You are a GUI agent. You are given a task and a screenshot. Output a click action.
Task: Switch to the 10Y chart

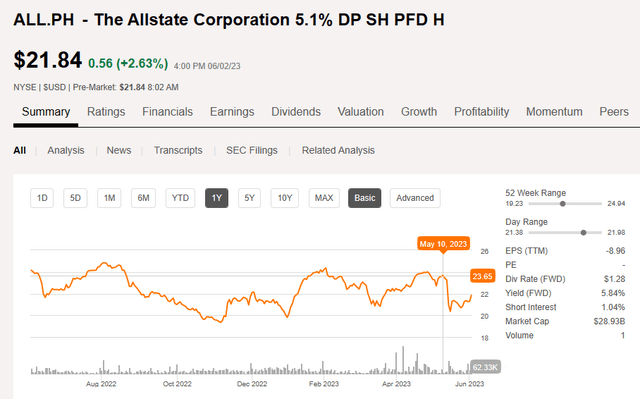285,198
